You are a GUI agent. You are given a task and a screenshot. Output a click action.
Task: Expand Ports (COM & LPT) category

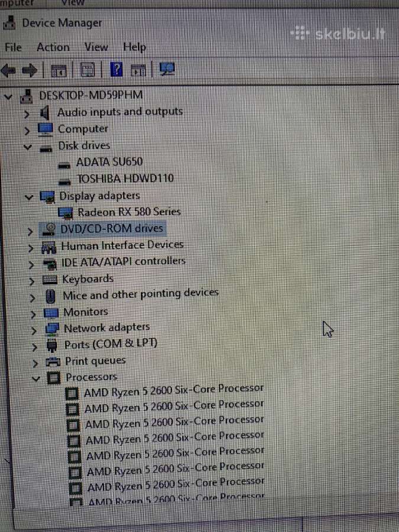click(x=35, y=347)
